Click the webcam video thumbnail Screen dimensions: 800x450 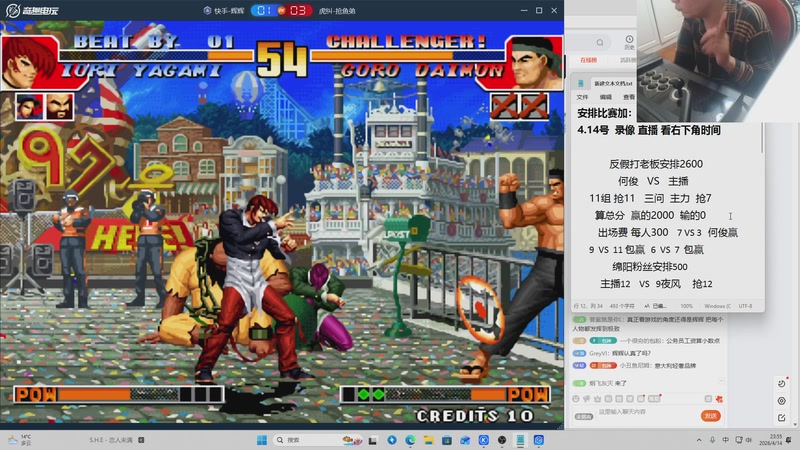pyautogui.click(x=718, y=61)
